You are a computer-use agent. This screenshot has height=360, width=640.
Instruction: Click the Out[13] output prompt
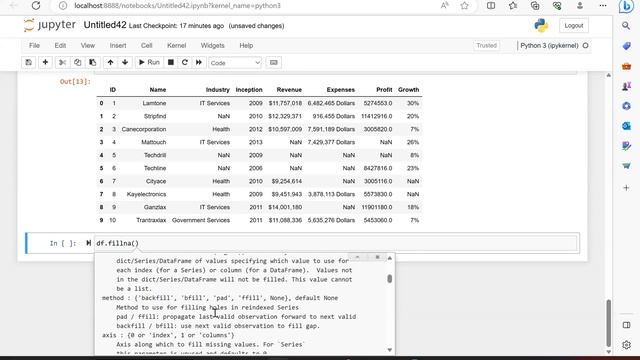click(x=75, y=82)
